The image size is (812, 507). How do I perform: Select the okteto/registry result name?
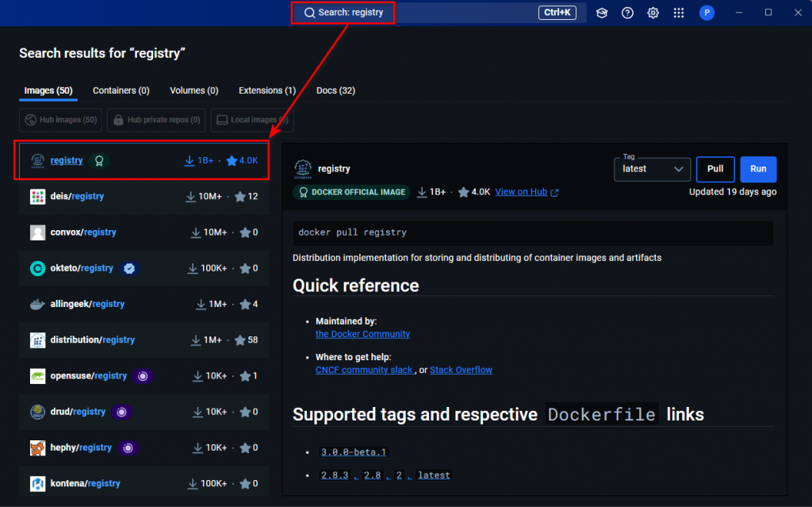82,268
